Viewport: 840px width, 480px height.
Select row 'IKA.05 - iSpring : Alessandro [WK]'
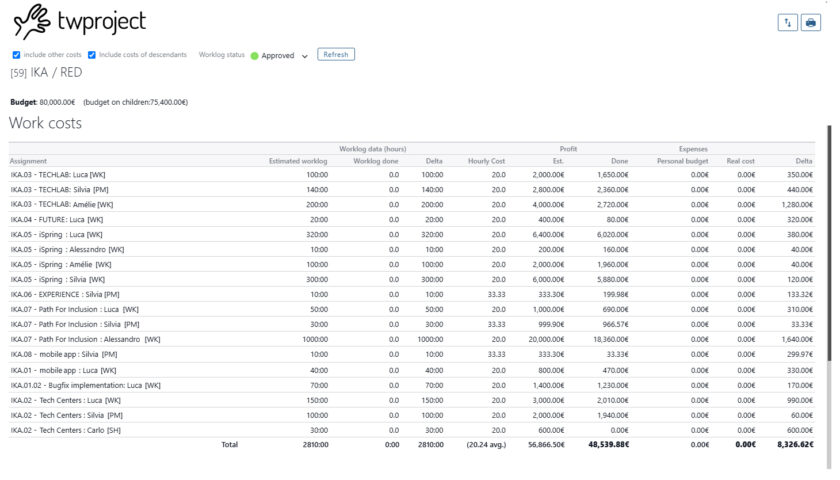(x=411, y=250)
